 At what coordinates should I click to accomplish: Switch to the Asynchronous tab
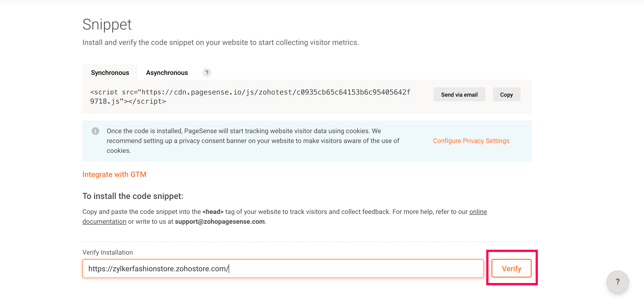coord(167,73)
